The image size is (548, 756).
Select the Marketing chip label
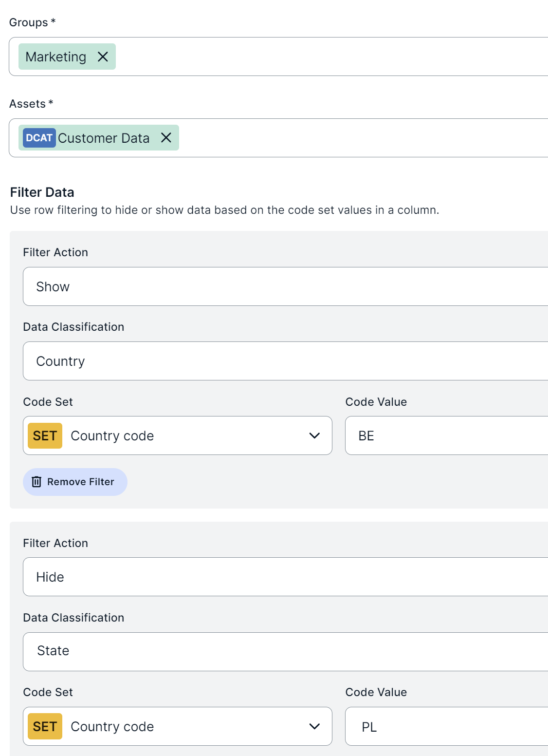click(x=56, y=57)
